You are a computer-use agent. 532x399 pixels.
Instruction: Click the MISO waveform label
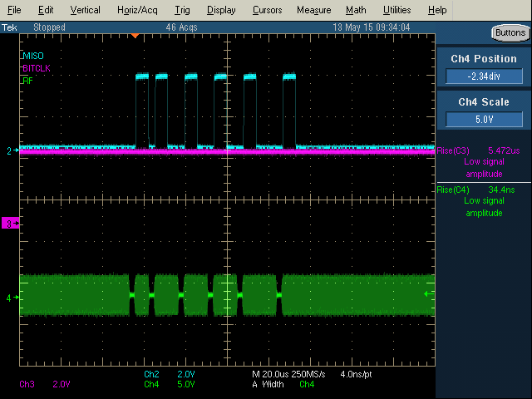pos(33,56)
